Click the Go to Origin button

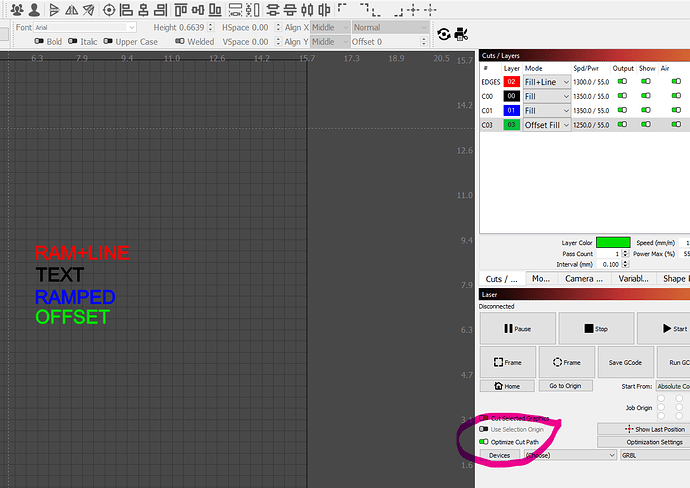[x=565, y=385]
